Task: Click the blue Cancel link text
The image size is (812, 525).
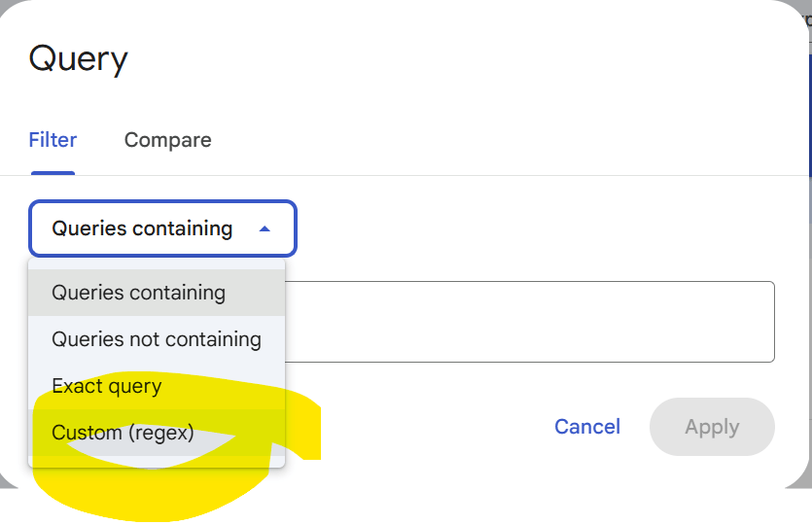Action: click(x=586, y=427)
